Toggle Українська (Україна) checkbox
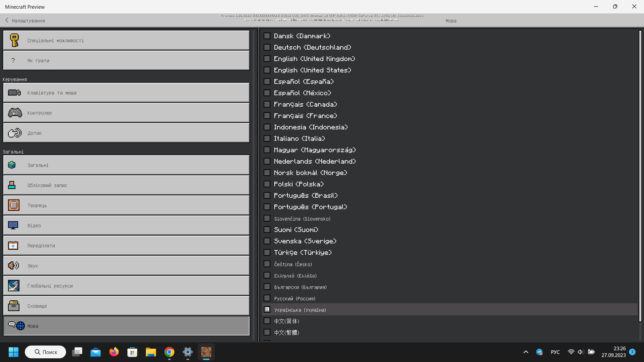 point(267,309)
